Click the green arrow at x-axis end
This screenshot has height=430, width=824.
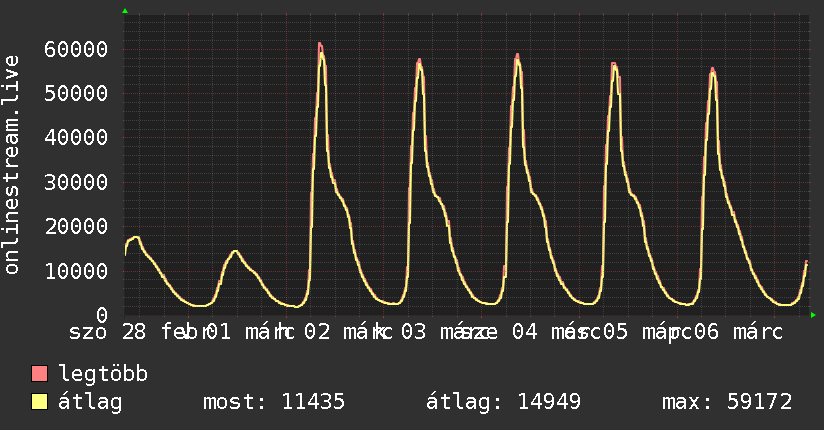point(813,315)
